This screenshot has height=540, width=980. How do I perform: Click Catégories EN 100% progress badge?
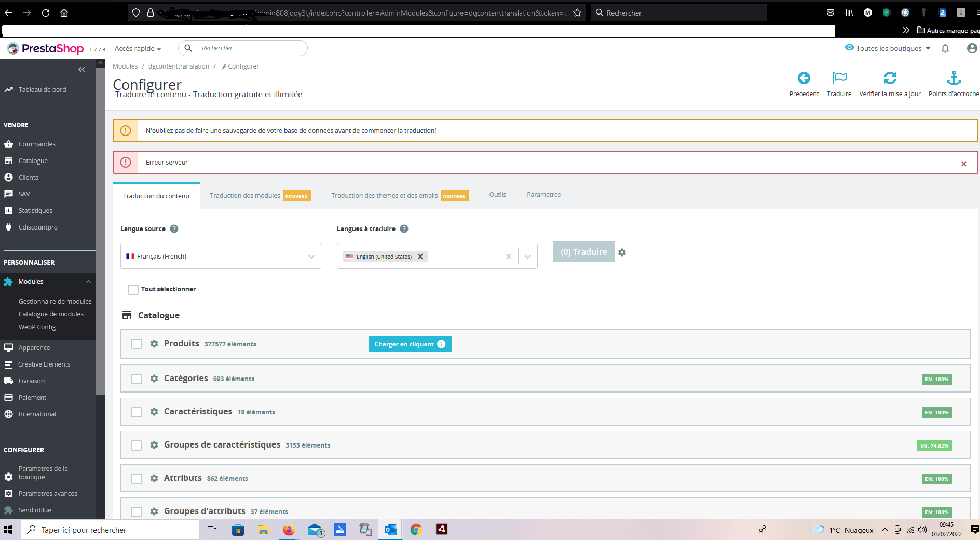(936, 379)
